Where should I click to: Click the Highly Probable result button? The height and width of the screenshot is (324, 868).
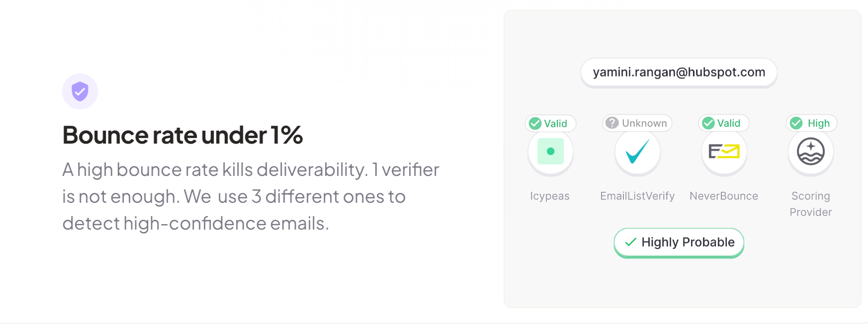point(679,242)
